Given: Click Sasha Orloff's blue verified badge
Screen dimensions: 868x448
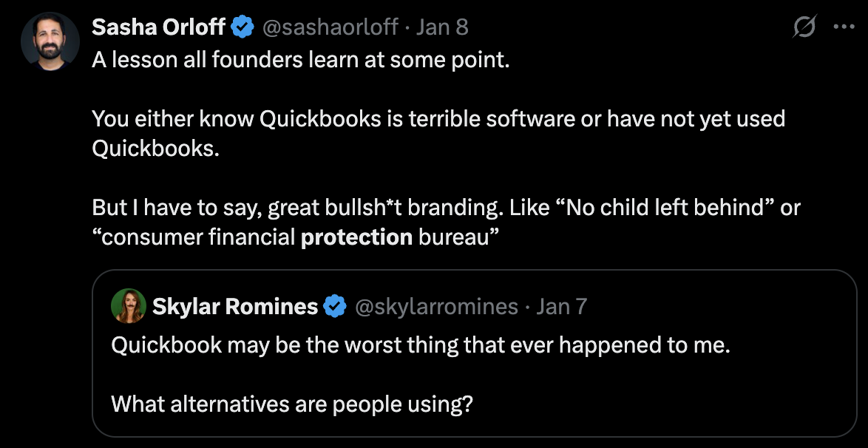Looking at the screenshot, I should pyautogui.click(x=242, y=27).
